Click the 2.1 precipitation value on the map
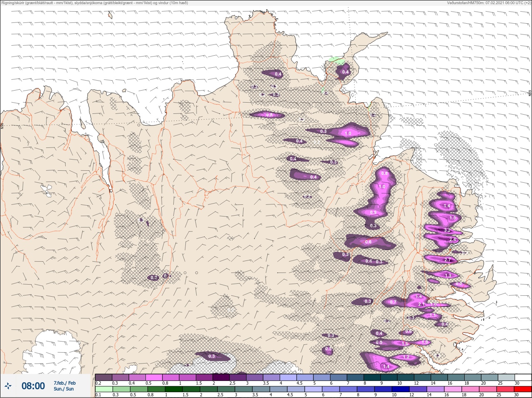Screen dimensions: 532x398 421,305
